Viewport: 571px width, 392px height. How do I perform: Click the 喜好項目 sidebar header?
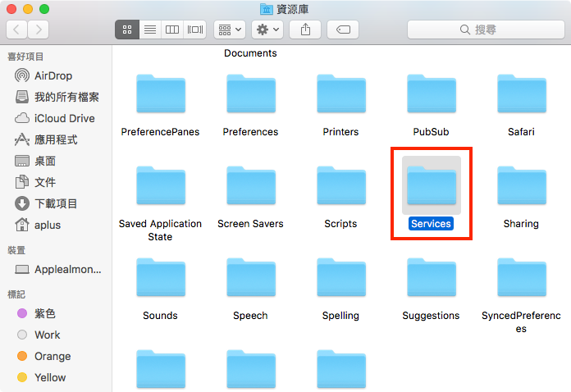(x=25, y=57)
